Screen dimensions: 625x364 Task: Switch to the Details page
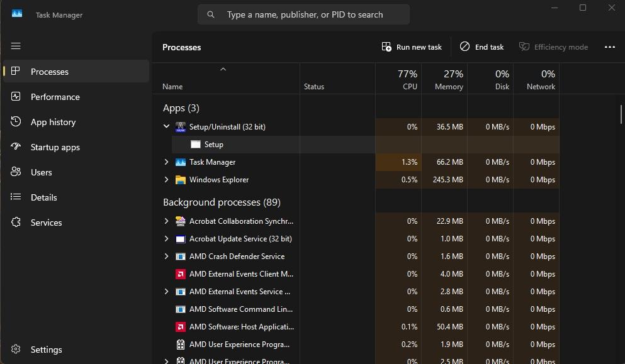[76, 197]
